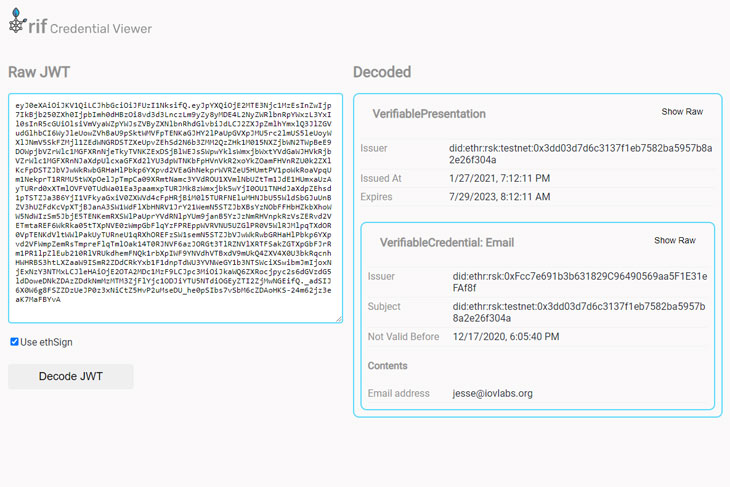
Task: Click the Not Valid Before date 12/17/2020
Action: point(506,337)
